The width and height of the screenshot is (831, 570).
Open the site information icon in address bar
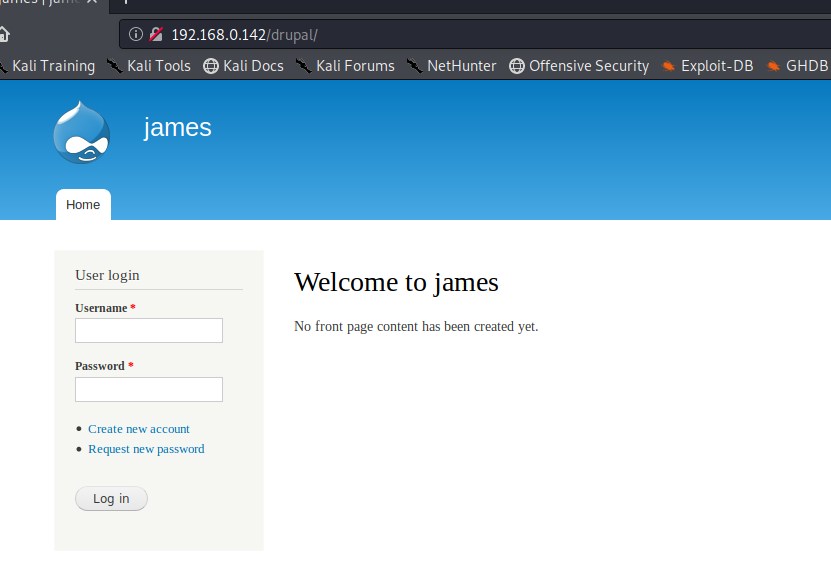click(x=136, y=34)
